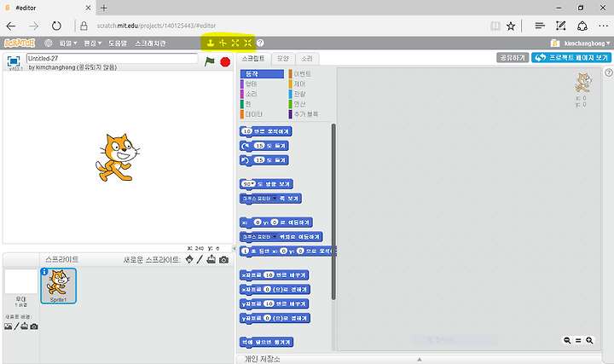The width and height of the screenshot is (614, 364).
Task: Choose backdrop from library
Action: (x=8, y=326)
